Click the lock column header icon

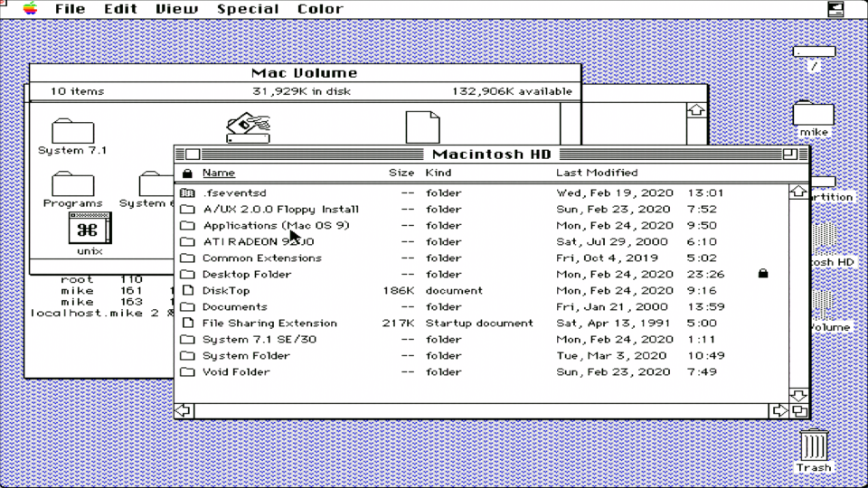tap(187, 174)
